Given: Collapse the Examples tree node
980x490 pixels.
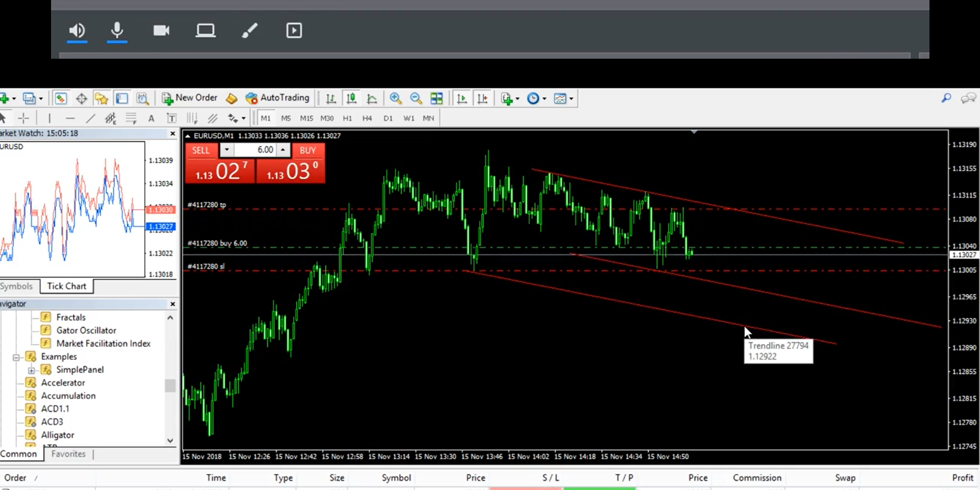Looking at the screenshot, I should pyautogui.click(x=16, y=357).
